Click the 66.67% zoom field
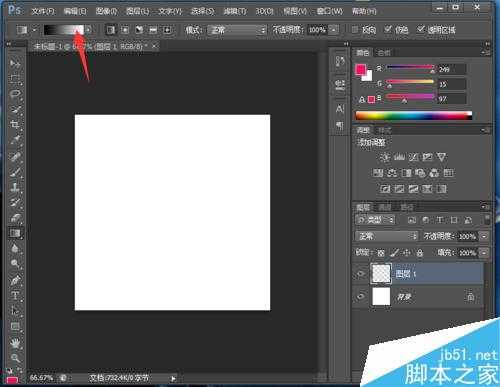 [x=41, y=378]
